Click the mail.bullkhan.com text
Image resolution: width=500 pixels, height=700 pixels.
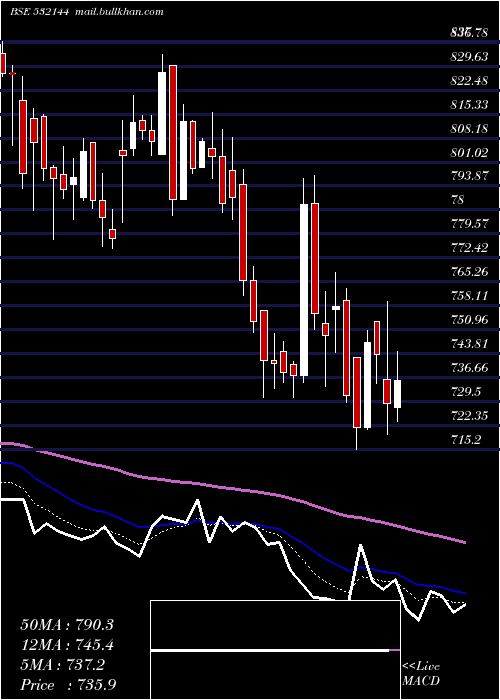click(x=119, y=12)
